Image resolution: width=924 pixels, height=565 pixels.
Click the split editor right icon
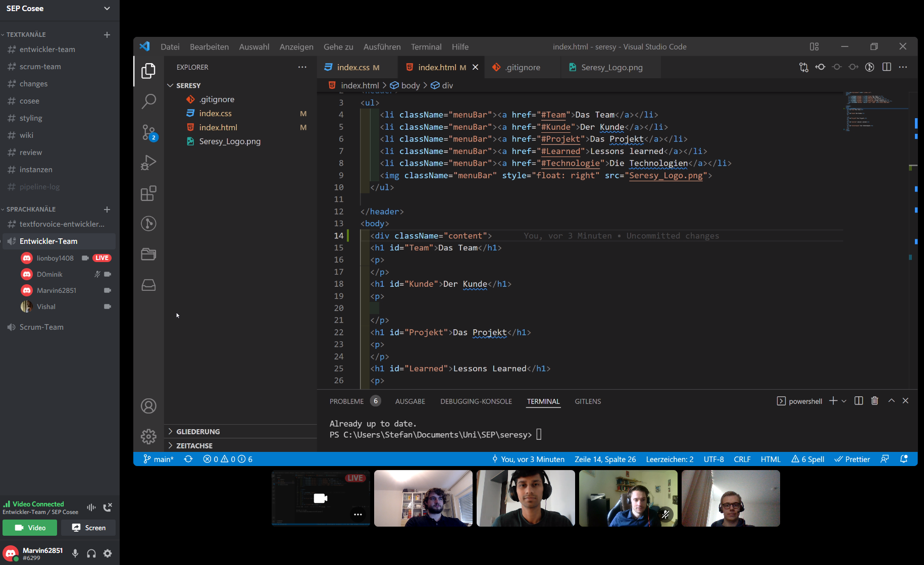click(886, 67)
